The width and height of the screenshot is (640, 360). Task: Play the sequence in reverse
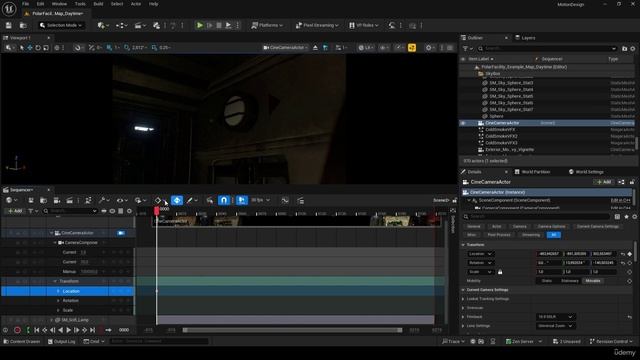(60, 330)
